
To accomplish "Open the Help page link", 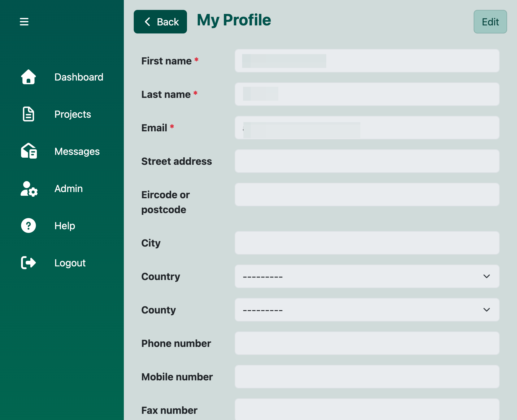I will click(x=65, y=226).
